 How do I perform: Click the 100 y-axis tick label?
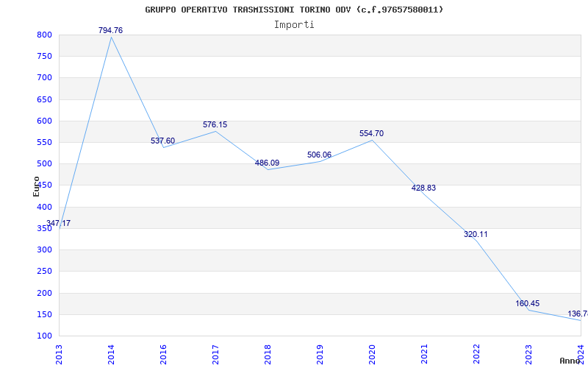pos(44,336)
